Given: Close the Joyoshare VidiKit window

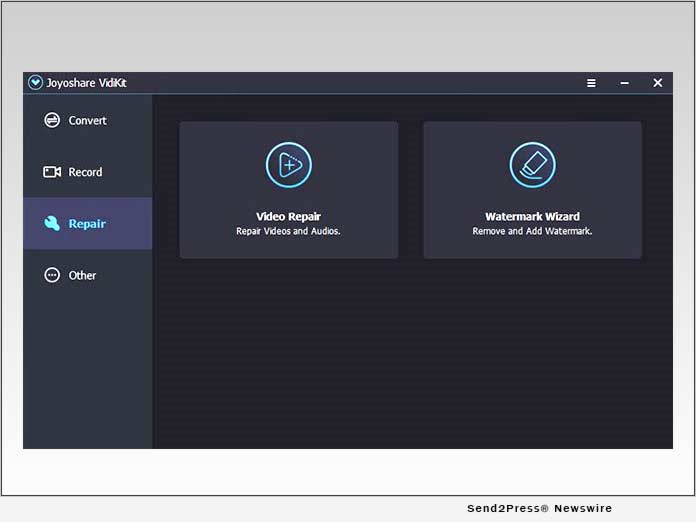Looking at the screenshot, I should click(x=657, y=83).
